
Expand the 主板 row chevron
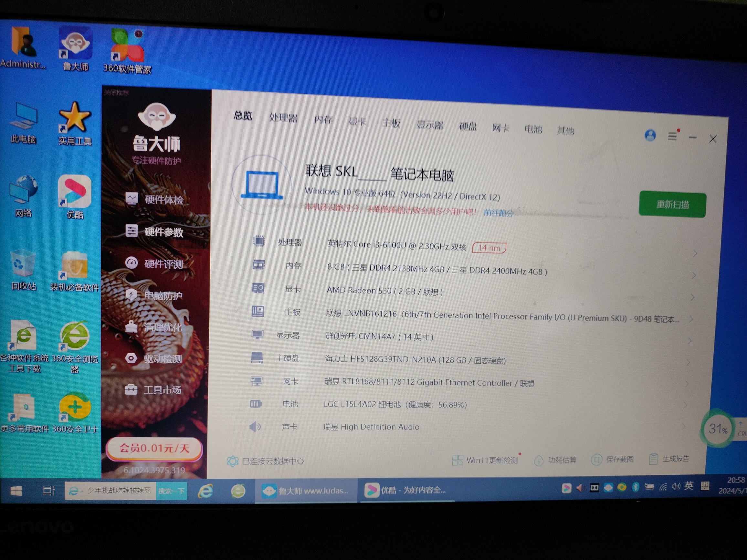691,319
